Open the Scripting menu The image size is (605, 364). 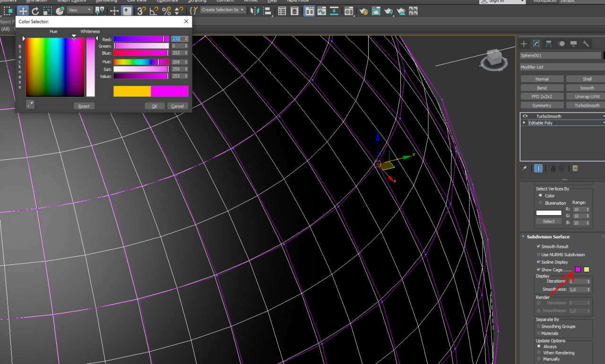tap(197, 1)
